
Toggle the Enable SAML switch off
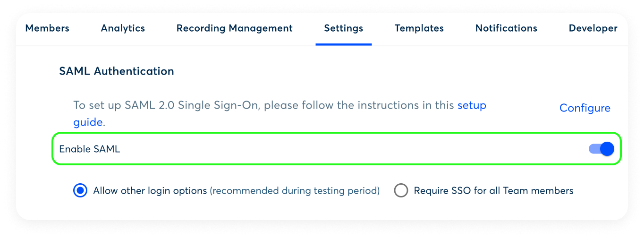point(602,149)
